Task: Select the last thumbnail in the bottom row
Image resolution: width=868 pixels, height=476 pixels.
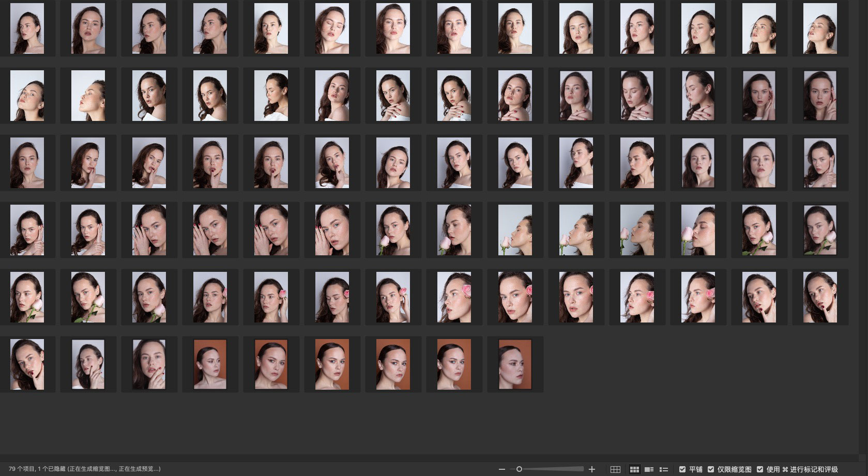Action: (515, 364)
